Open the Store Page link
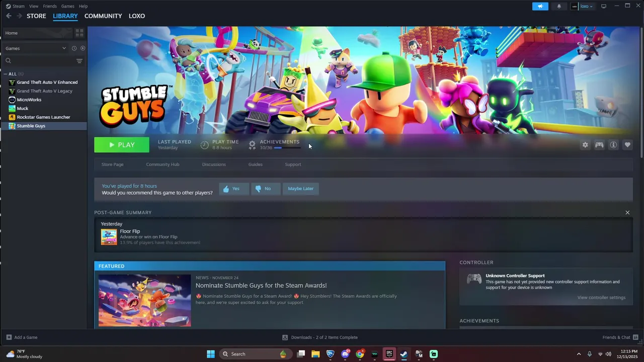 pos(112,164)
